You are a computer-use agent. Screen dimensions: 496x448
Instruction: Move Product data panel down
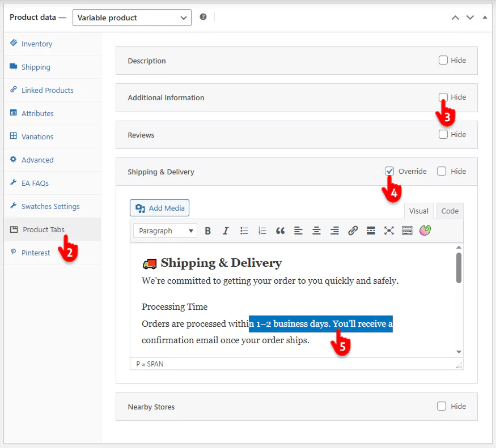pyautogui.click(x=470, y=18)
